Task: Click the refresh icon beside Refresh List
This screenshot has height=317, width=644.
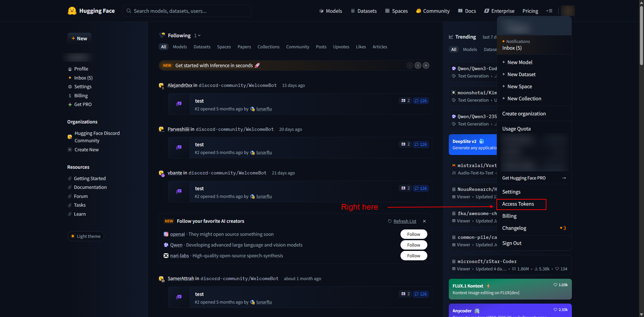Action: click(x=390, y=221)
